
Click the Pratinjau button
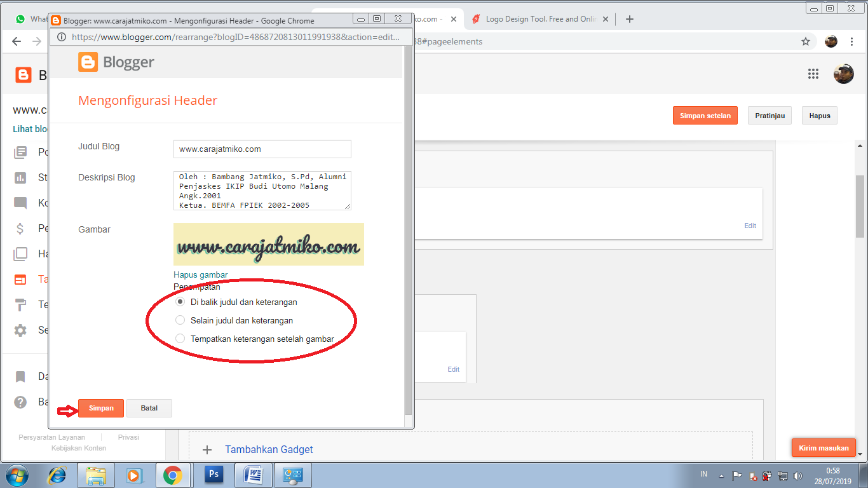[770, 116]
